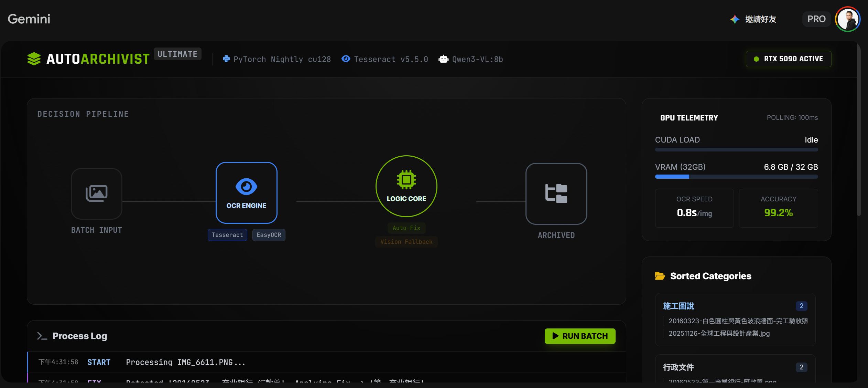Click the AutoArchivist green layers logo icon

tap(34, 59)
